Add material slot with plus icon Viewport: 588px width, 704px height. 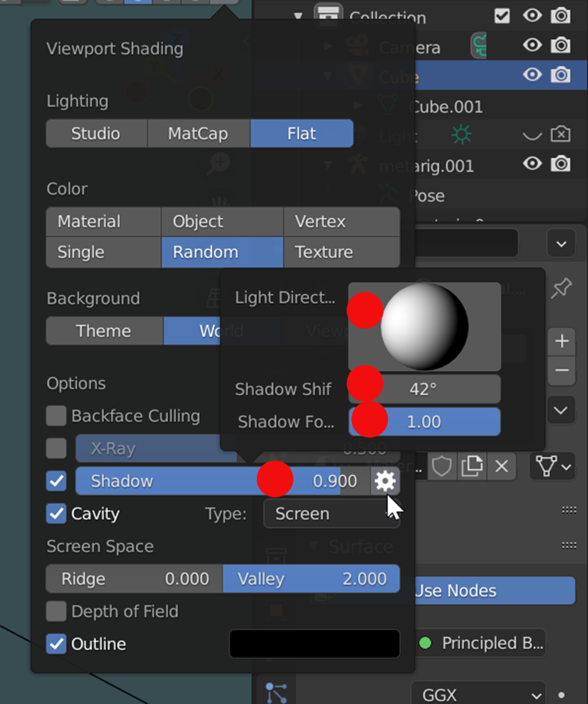pos(562,341)
